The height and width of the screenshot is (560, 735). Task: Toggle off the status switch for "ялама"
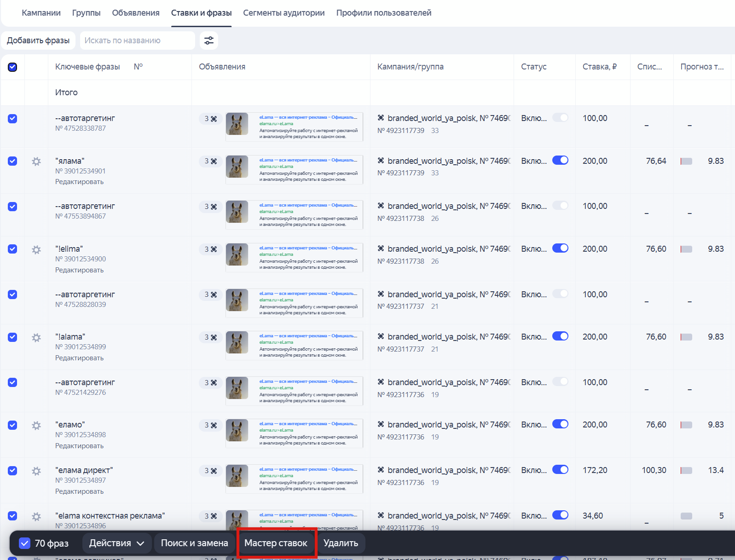tap(560, 161)
